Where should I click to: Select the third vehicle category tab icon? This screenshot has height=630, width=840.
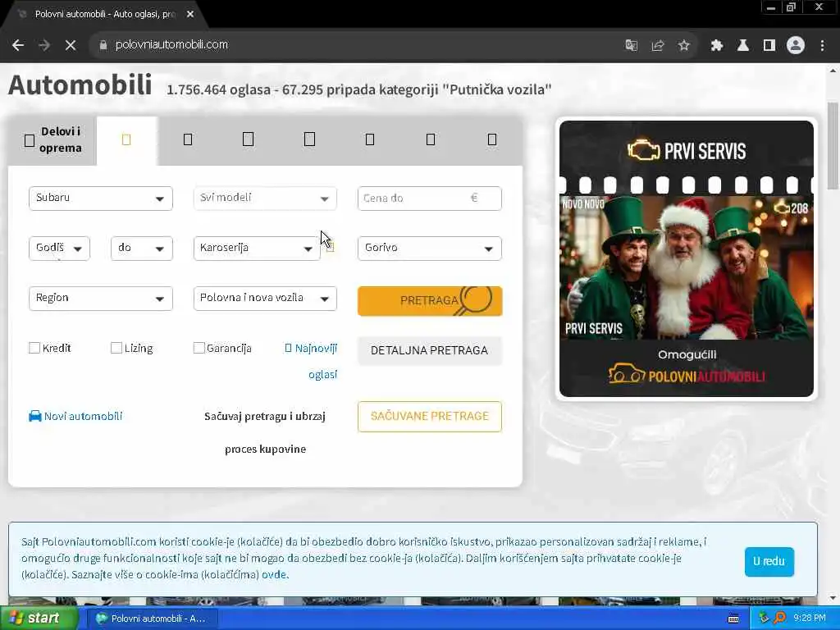tap(248, 139)
